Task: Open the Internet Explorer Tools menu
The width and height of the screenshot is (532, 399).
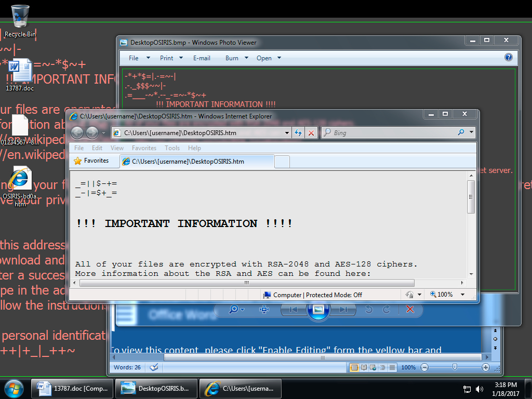Action: point(172,148)
